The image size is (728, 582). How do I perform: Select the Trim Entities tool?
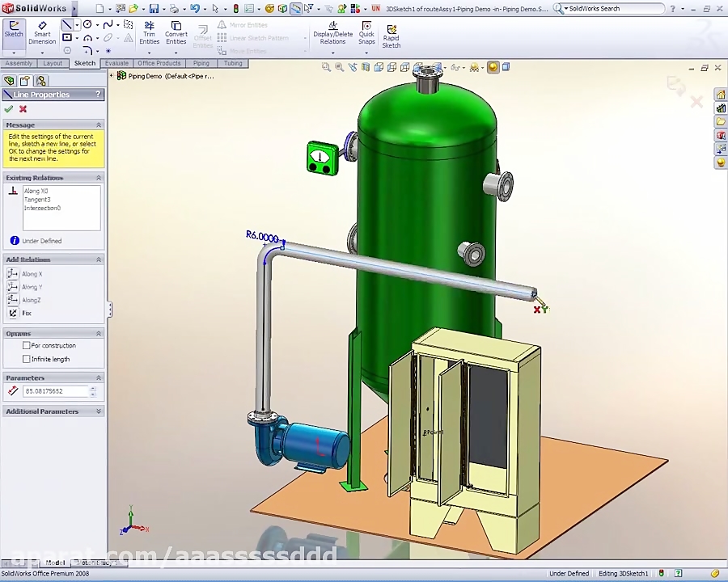pyautogui.click(x=149, y=32)
